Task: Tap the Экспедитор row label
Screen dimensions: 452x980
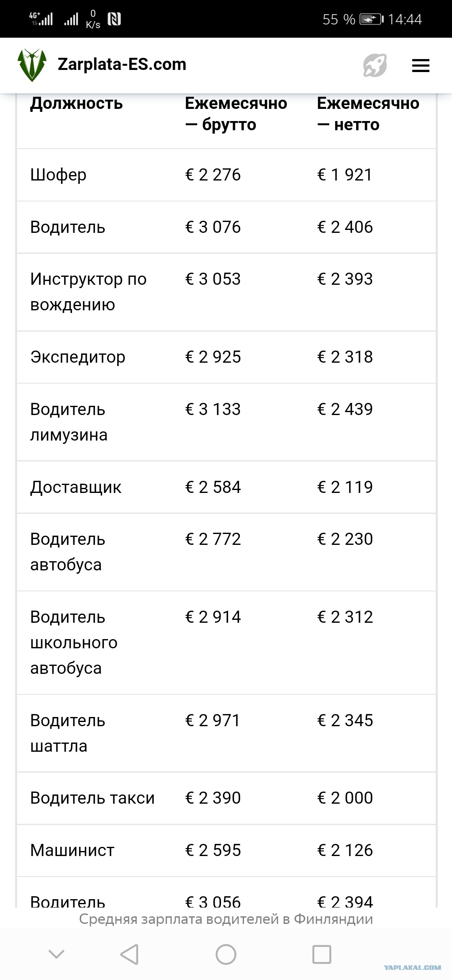Action: tap(78, 358)
